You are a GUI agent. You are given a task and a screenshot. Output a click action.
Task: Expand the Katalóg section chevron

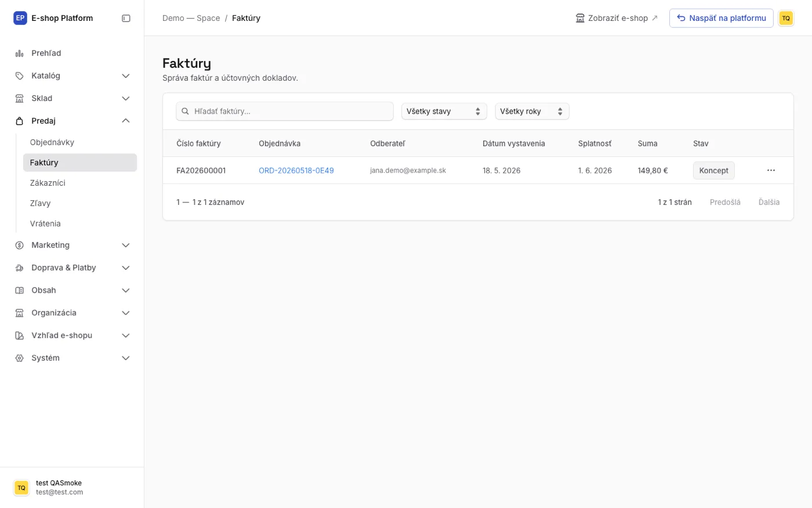tap(125, 76)
